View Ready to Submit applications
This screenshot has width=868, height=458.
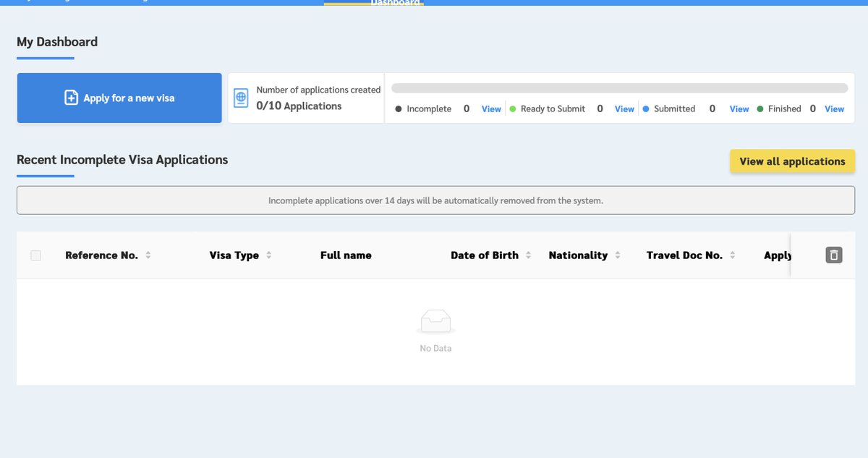(x=624, y=109)
